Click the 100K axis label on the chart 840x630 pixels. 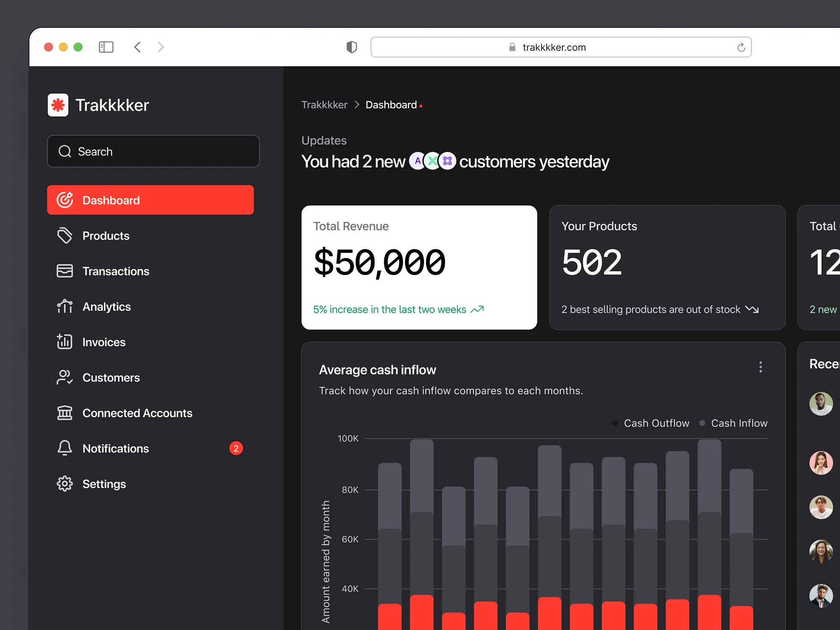(348, 438)
